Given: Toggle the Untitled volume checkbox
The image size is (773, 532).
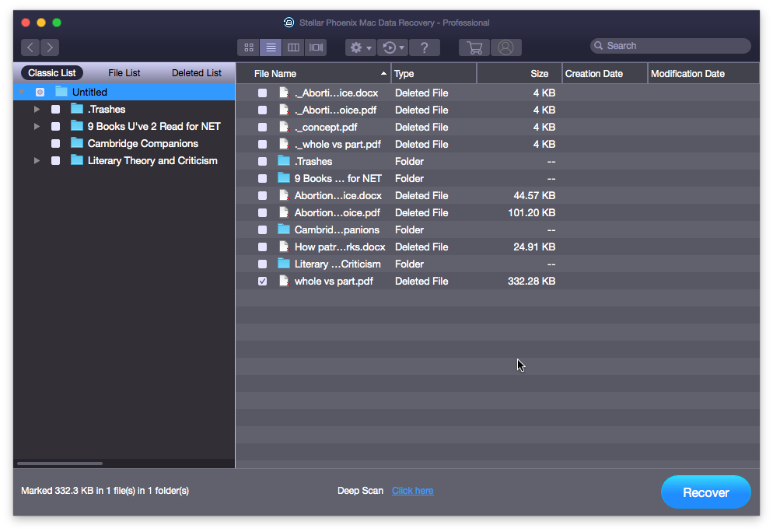Looking at the screenshot, I should (40, 93).
